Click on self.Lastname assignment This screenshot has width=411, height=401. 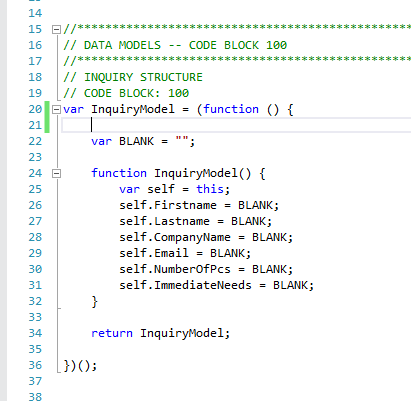point(196,221)
